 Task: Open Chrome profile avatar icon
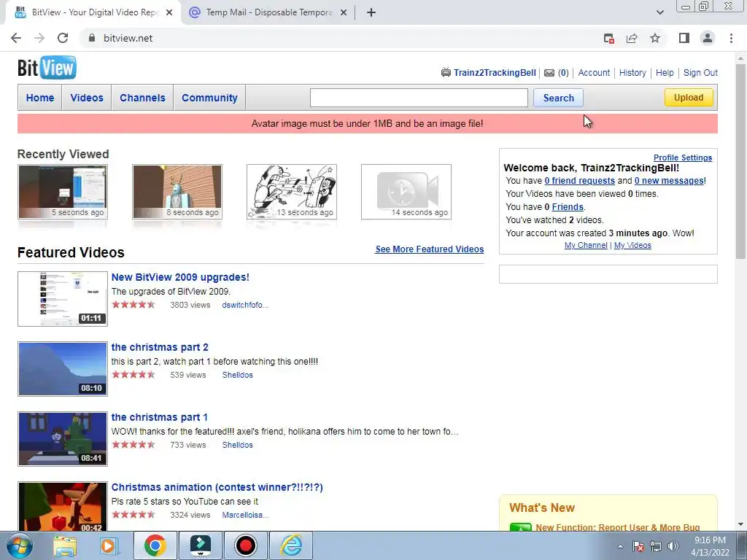tap(708, 38)
